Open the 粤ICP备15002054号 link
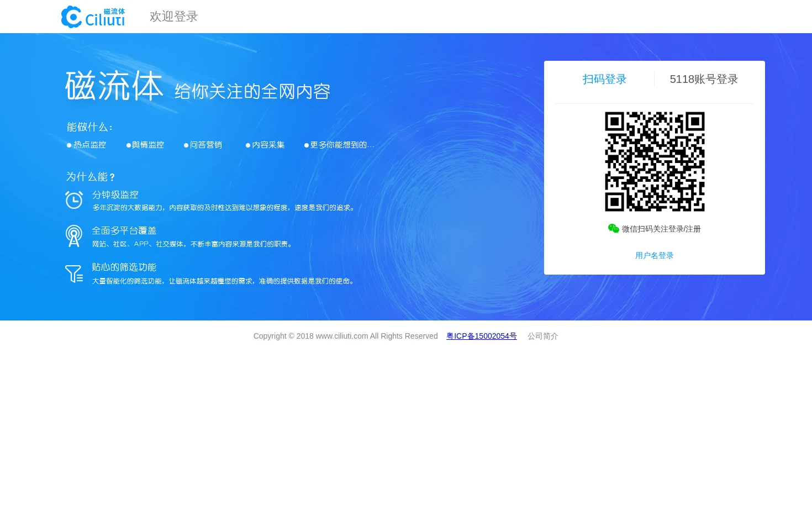This screenshot has width=812, height=510. point(482,336)
